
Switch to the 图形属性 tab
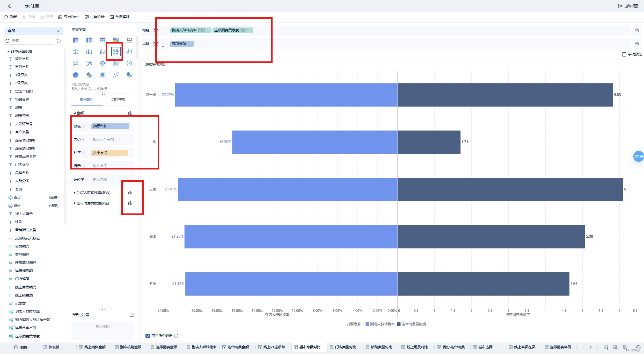87,100
